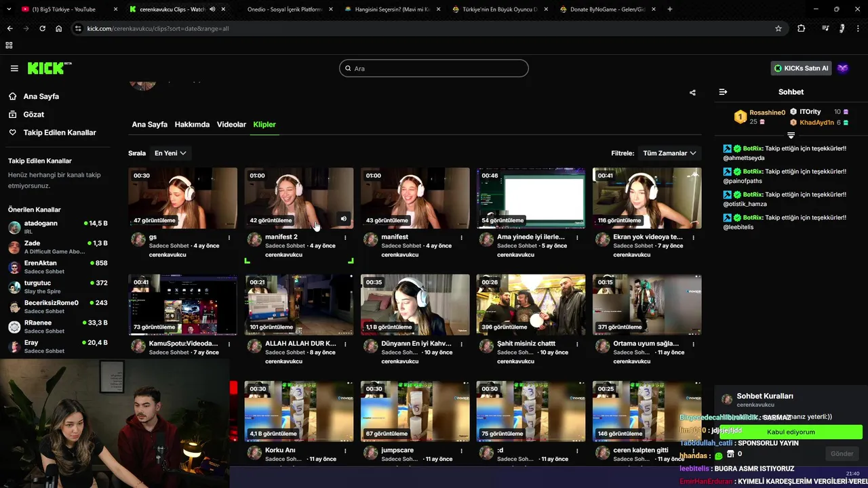868x488 pixels.
Task: Open browser extensions puzzle icon
Action: (802, 28)
